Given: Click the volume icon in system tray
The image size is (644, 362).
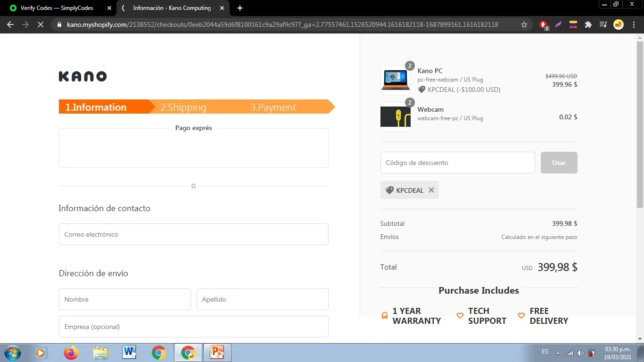Looking at the screenshot, I should 580,353.
